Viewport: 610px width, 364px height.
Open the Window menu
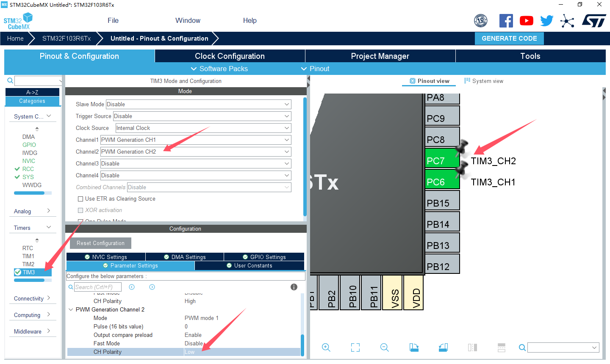click(x=188, y=20)
